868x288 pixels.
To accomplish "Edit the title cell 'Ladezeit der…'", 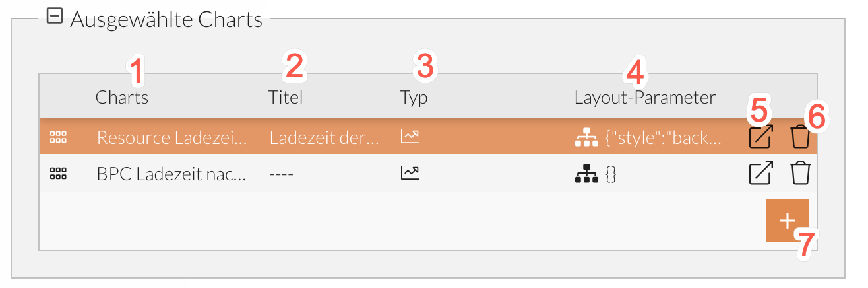I will pos(325,137).
